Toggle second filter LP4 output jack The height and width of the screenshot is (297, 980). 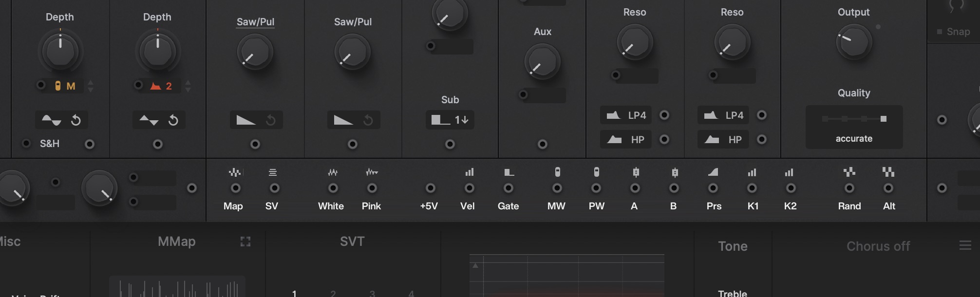pos(762,115)
